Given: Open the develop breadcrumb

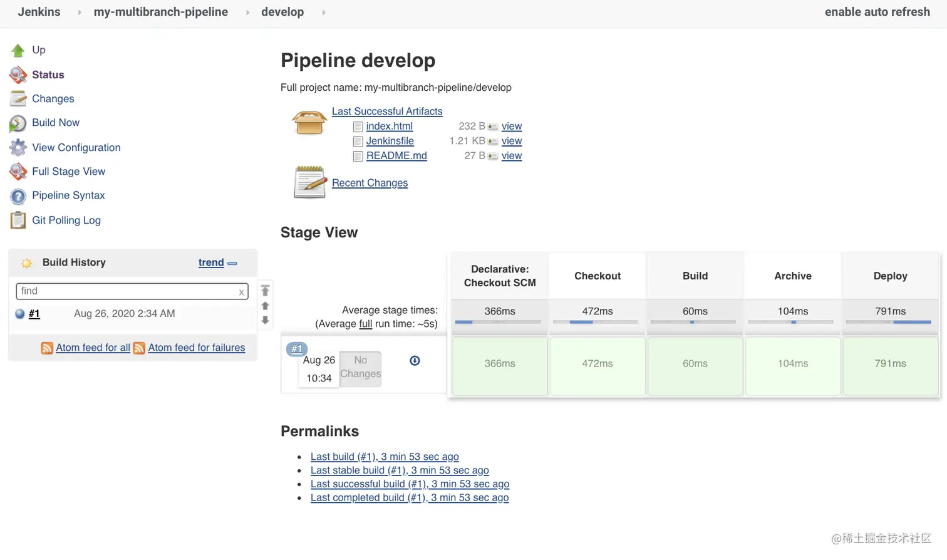Looking at the screenshot, I should point(282,12).
